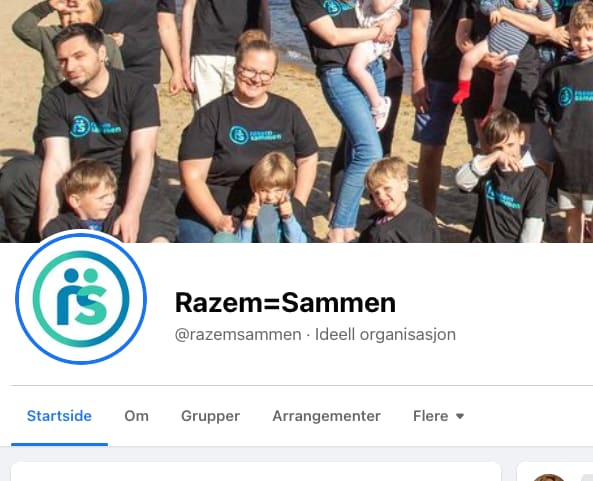Click the small caret arrow beside Flere
Viewport: 593px width, 481px height.
pyautogui.click(x=460, y=416)
